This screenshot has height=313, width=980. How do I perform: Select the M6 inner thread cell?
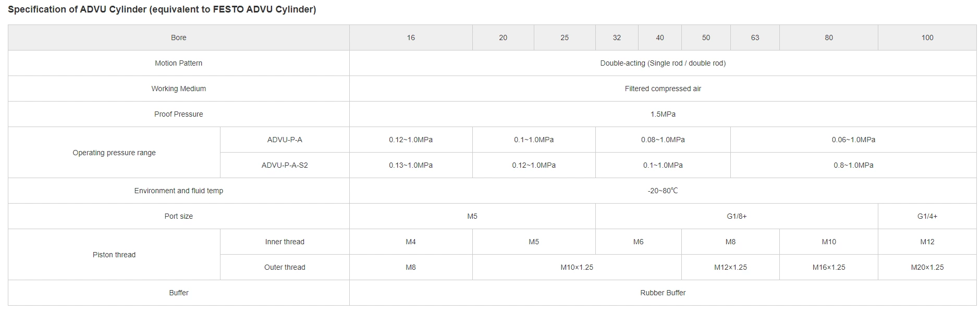(x=638, y=242)
